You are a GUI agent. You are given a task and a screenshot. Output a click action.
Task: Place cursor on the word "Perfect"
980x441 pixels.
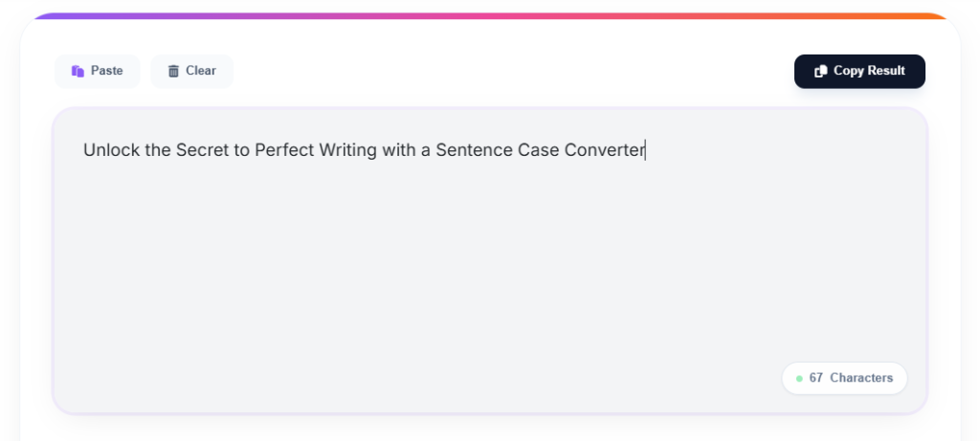point(284,150)
